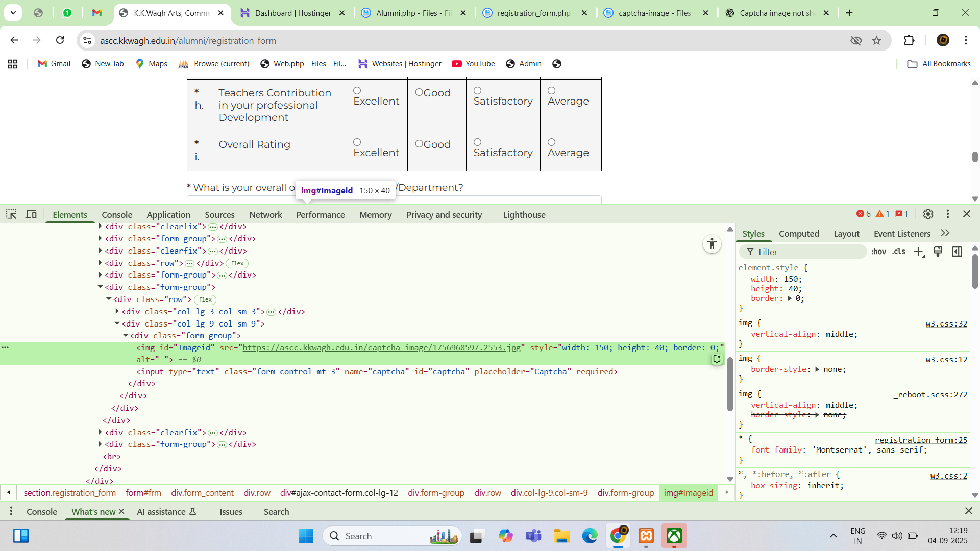Click the issues flag counter
980x551 pixels.
(x=902, y=214)
